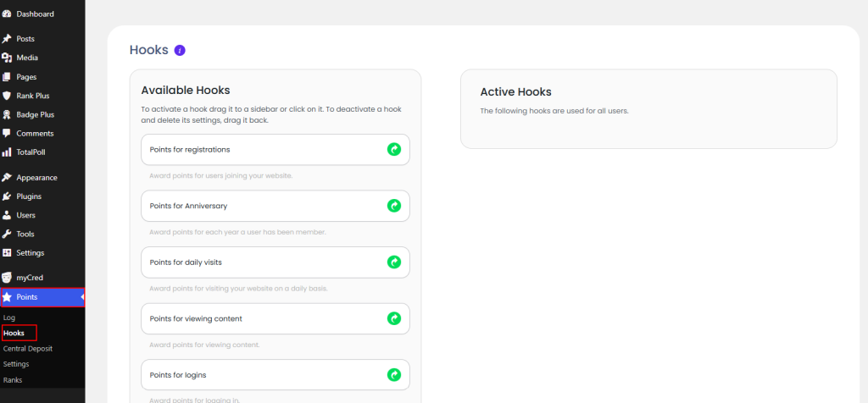
Task: Open Rank Plus in sidebar
Action: [32, 96]
